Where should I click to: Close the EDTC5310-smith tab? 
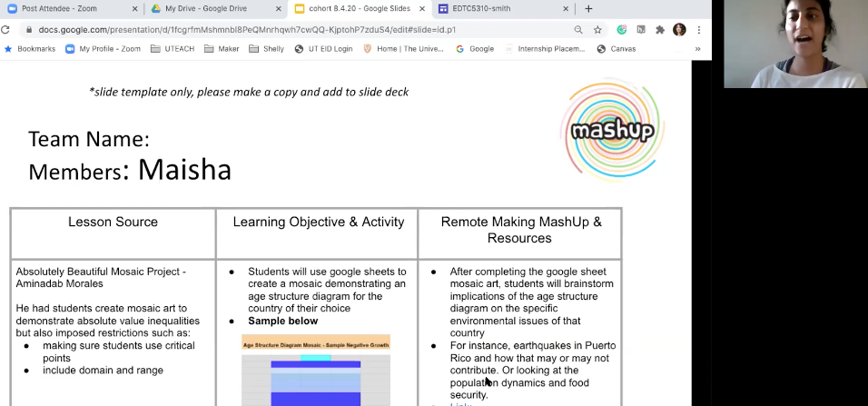coord(566,9)
